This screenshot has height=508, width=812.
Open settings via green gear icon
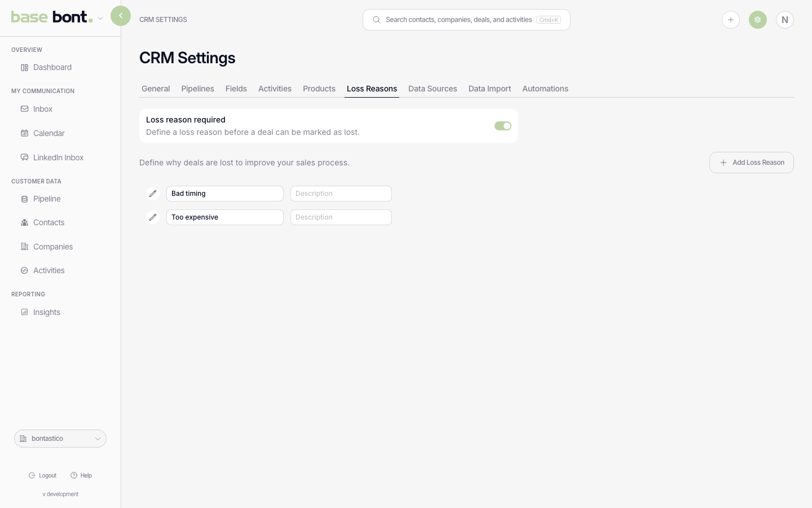pos(758,20)
